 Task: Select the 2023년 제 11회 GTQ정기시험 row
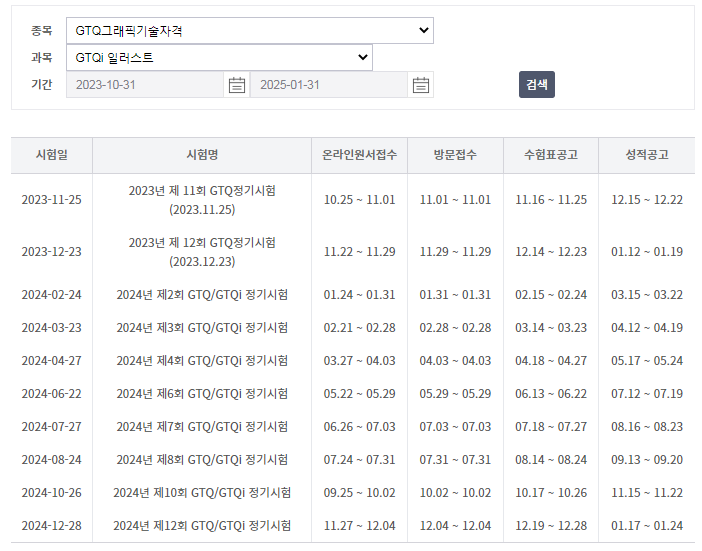(x=202, y=200)
